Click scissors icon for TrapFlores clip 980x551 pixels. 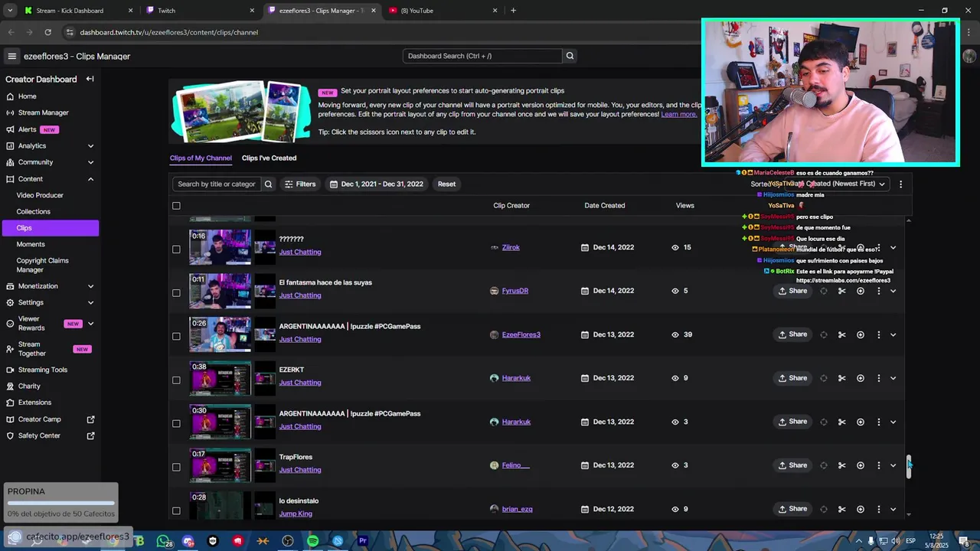click(x=841, y=465)
